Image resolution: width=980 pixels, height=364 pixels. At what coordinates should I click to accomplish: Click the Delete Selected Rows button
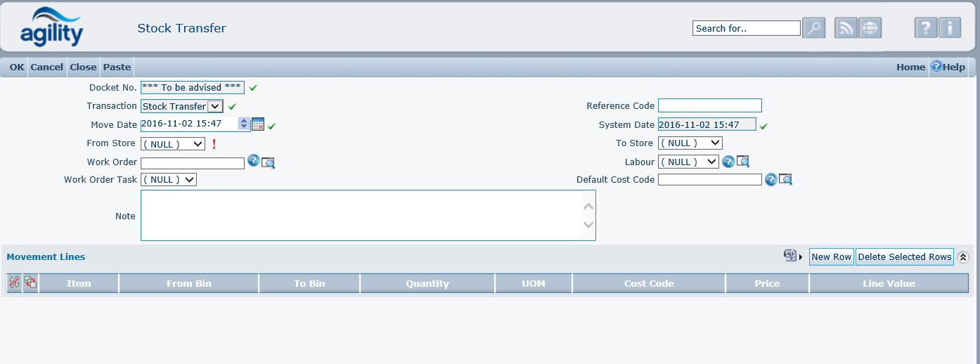(904, 257)
